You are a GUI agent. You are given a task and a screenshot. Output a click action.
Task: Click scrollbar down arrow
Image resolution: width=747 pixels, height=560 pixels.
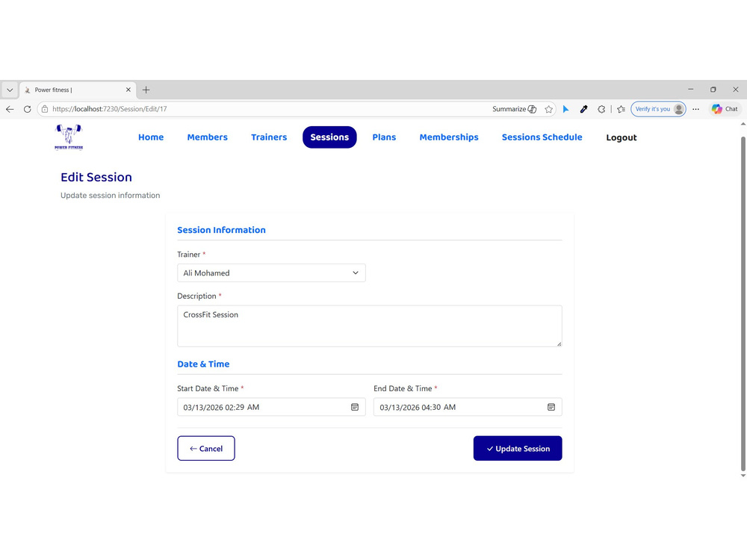(743, 475)
